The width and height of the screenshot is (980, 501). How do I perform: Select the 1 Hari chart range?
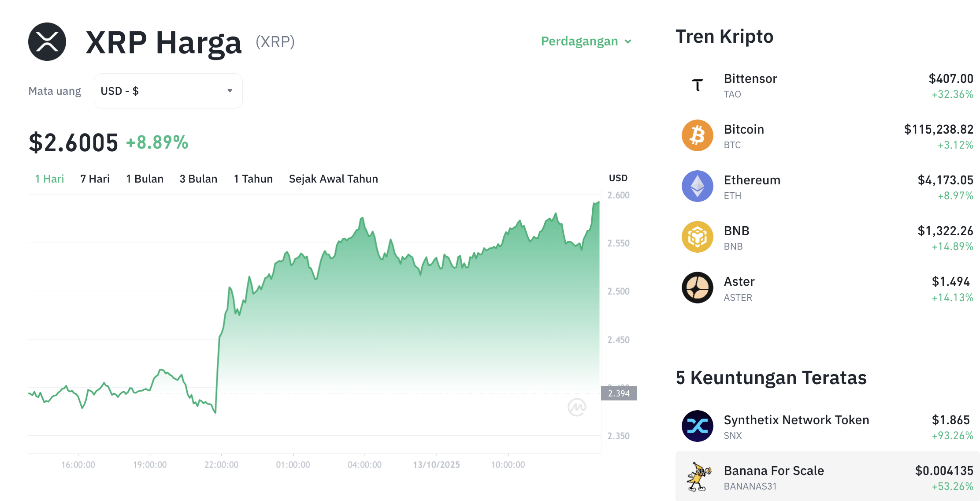pos(49,179)
